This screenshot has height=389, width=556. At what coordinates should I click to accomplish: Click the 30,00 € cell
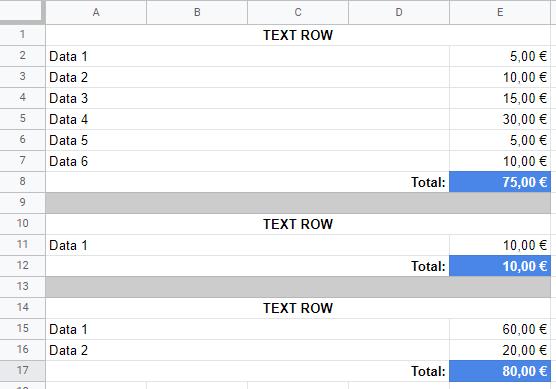pyautogui.click(x=500, y=119)
